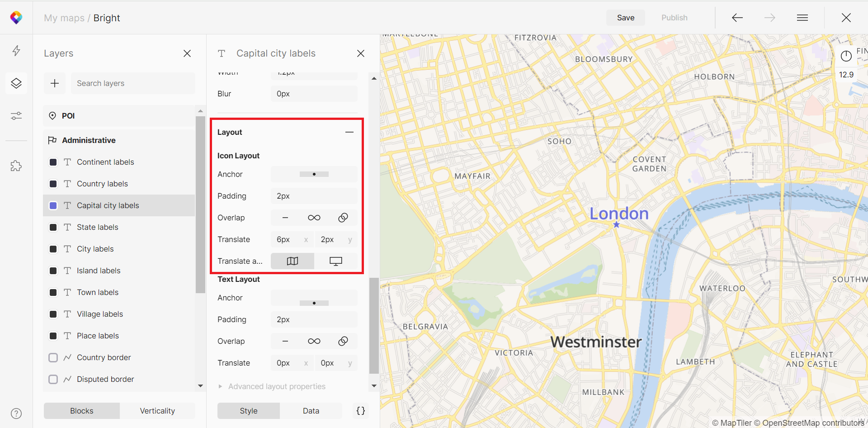
Task: Open the hamburger menu in header
Action: 802,18
